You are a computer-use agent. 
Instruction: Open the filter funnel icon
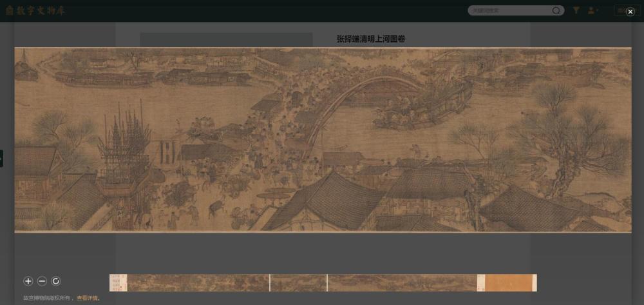[x=576, y=11]
